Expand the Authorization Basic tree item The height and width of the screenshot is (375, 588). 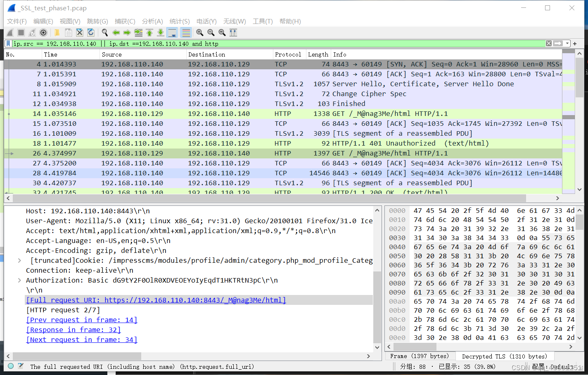pos(19,280)
